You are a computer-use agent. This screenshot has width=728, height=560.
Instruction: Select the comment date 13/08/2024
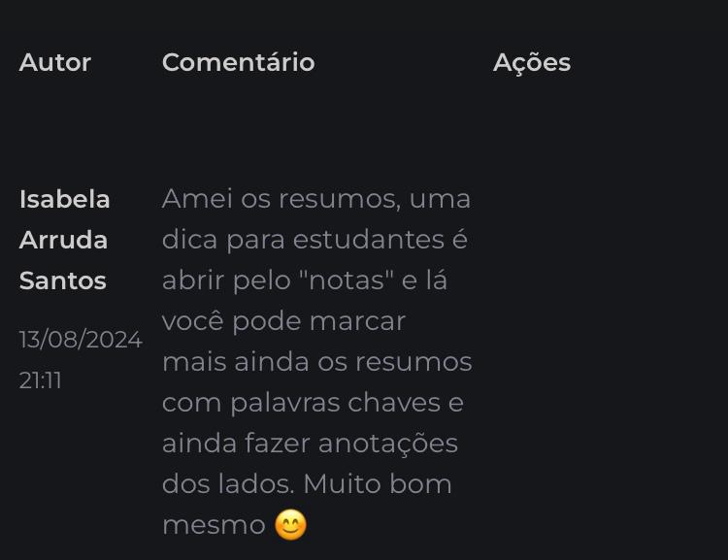[81, 340]
